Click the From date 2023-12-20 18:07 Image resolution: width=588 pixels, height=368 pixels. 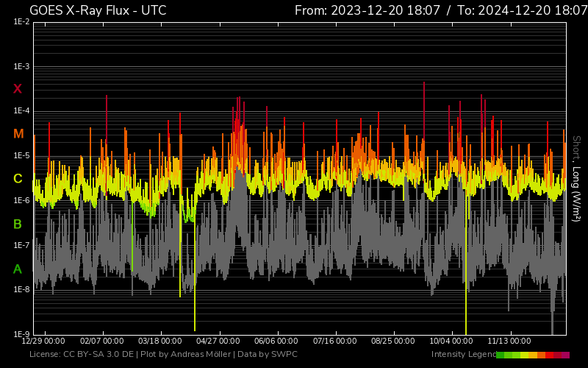pyautogui.click(x=367, y=10)
